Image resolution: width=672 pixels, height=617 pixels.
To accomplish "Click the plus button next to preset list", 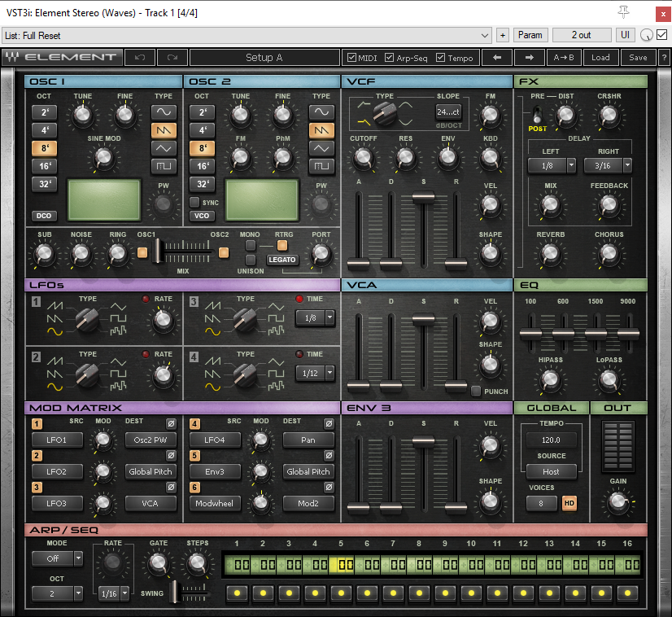I will point(503,35).
